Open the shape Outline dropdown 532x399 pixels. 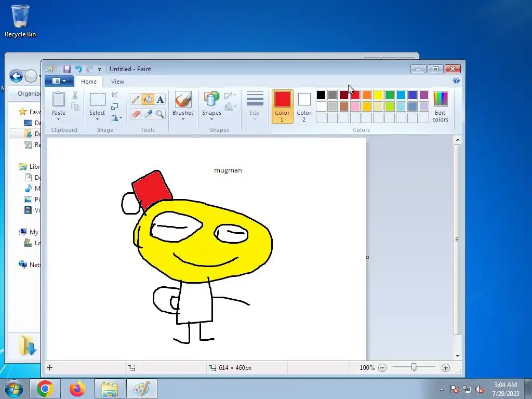point(230,96)
